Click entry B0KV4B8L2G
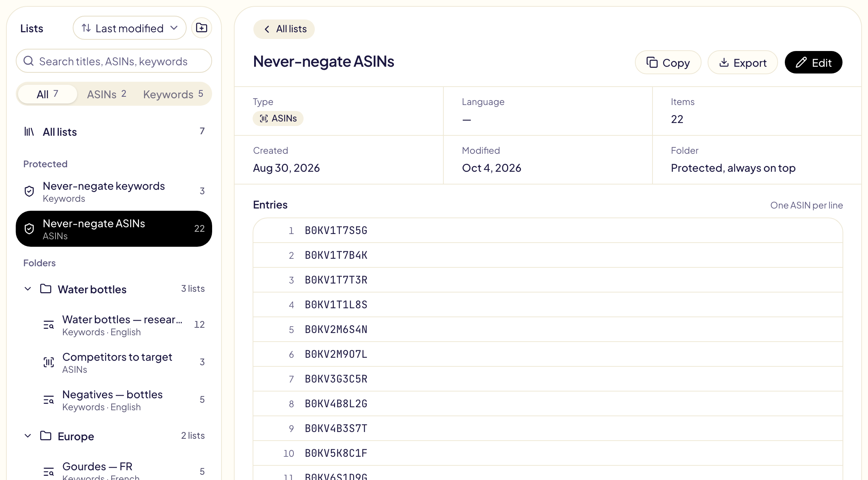868x480 pixels. pos(548,404)
